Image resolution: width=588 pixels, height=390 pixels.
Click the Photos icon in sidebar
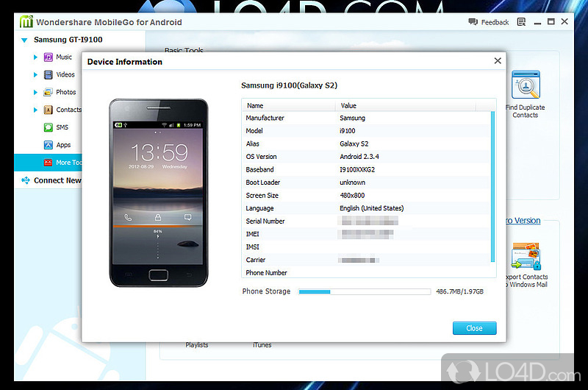[48, 92]
